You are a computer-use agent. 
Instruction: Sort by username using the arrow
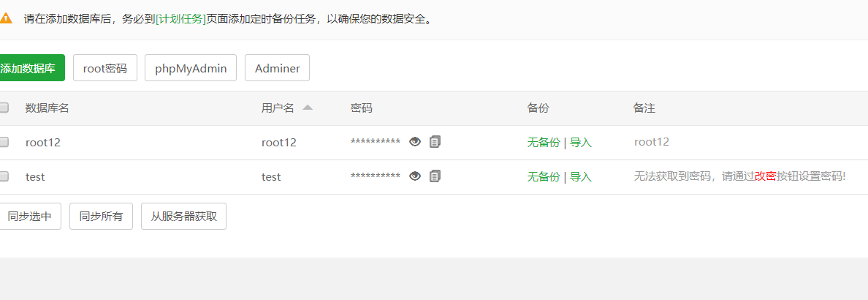[308, 108]
